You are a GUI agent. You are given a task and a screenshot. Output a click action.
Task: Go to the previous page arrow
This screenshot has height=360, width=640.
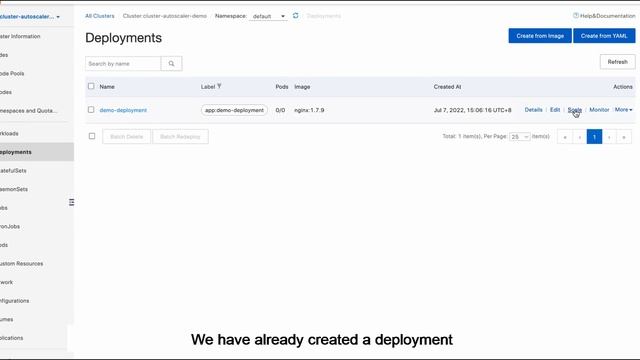click(580, 137)
